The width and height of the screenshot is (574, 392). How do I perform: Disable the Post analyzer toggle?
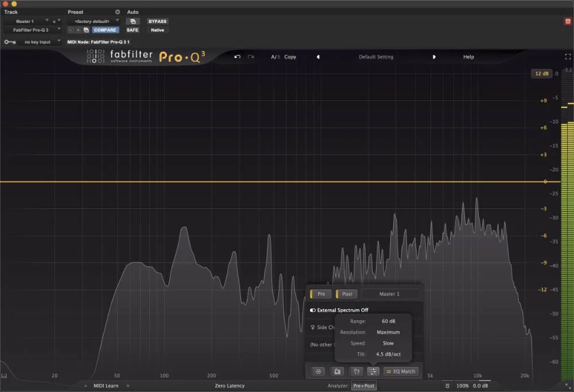point(347,293)
